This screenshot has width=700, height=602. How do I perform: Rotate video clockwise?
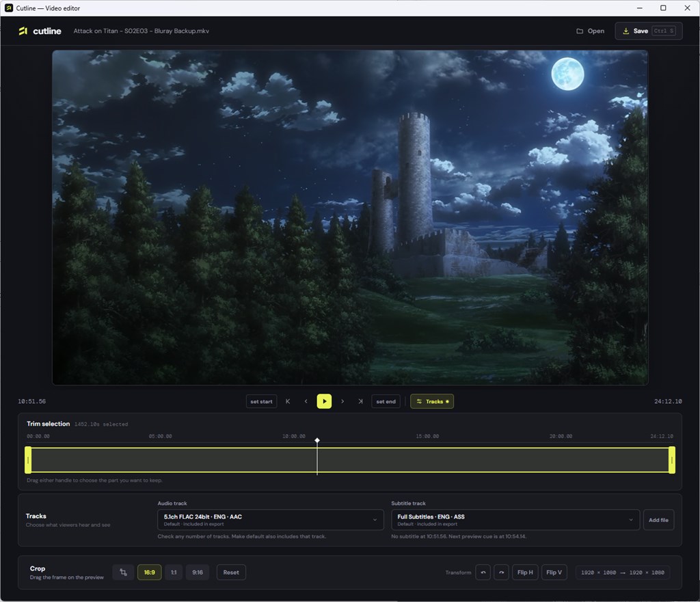501,572
